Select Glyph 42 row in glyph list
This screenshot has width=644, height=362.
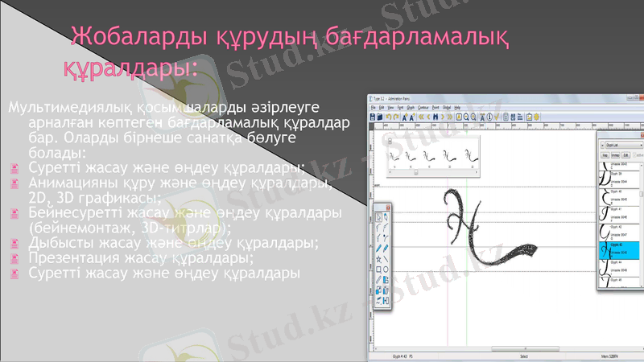619,232
